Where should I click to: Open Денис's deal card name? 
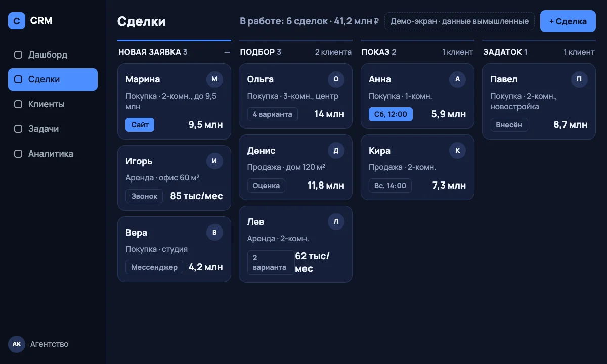pyautogui.click(x=261, y=151)
